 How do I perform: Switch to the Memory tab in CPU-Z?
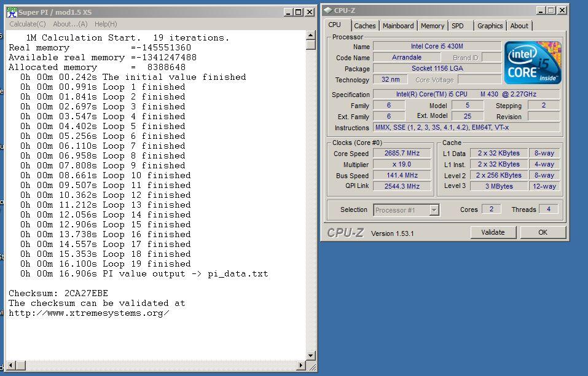433,26
